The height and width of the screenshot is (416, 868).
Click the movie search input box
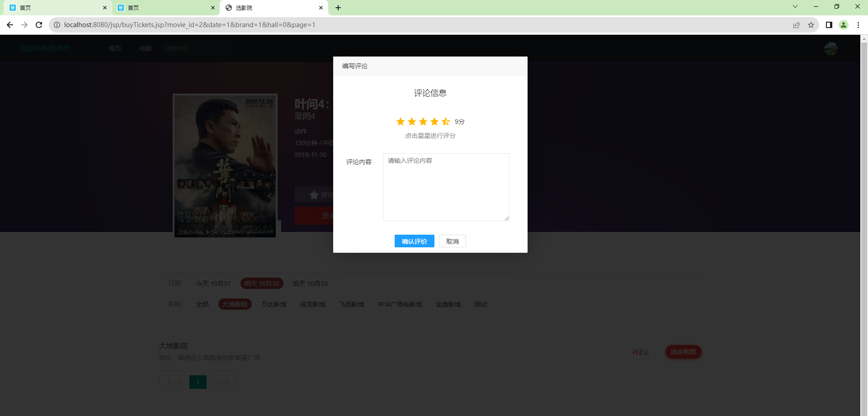[197, 48]
